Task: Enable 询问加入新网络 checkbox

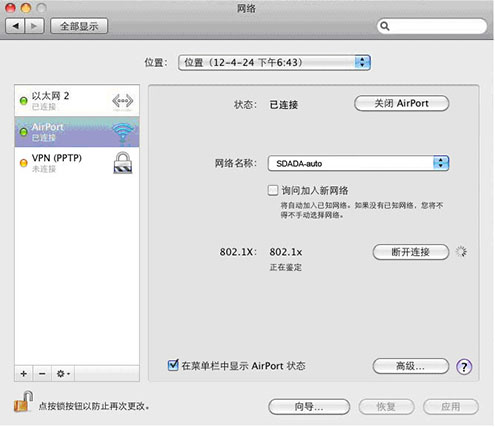Action: click(x=273, y=190)
